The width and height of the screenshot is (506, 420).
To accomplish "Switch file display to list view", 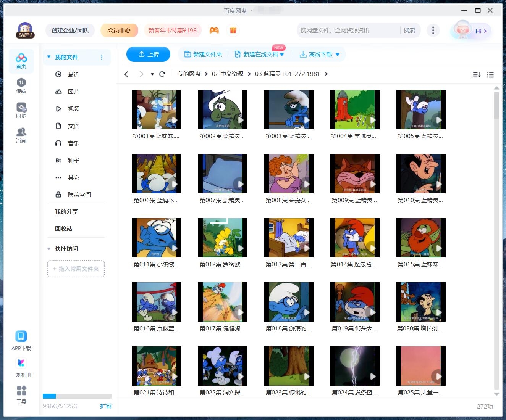I will tap(490, 75).
